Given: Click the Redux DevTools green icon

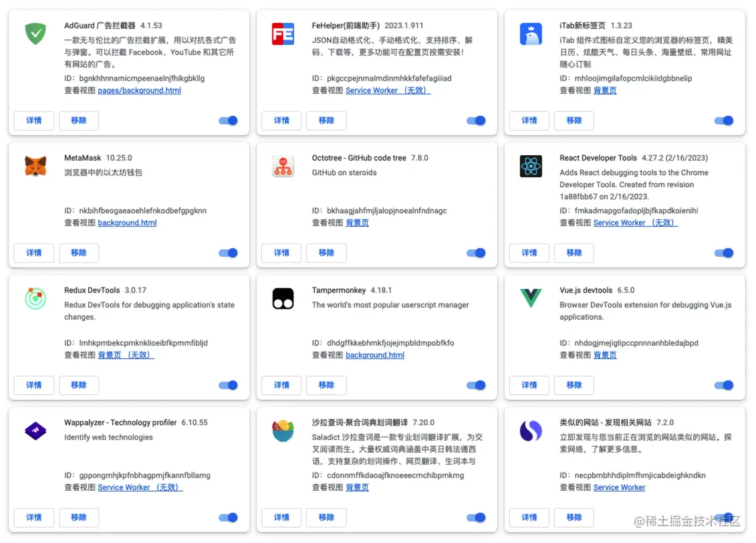Looking at the screenshot, I should [35, 298].
